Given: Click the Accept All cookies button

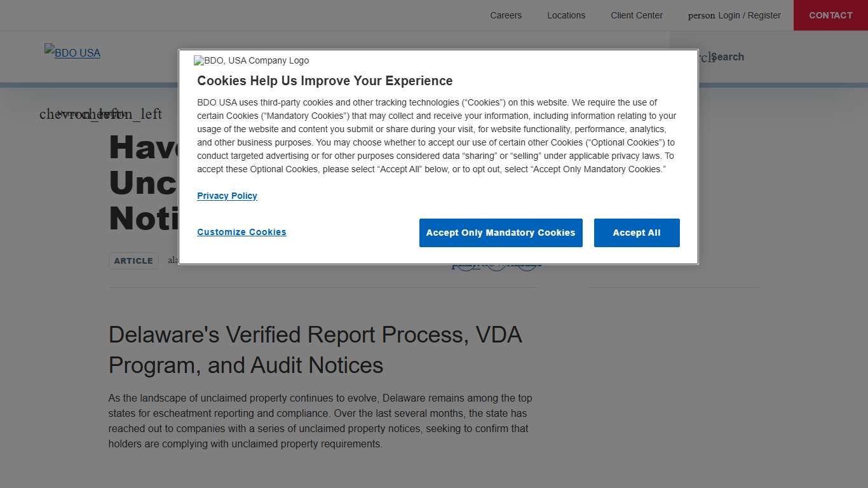Looking at the screenshot, I should [x=636, y=233].
